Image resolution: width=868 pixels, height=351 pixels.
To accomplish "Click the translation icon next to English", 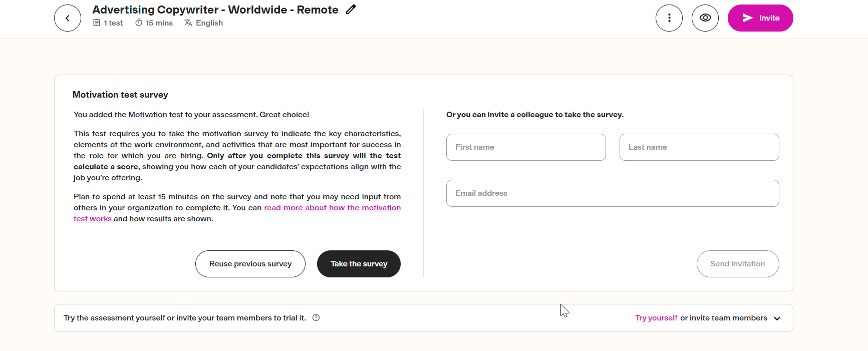I will [188, 23].
